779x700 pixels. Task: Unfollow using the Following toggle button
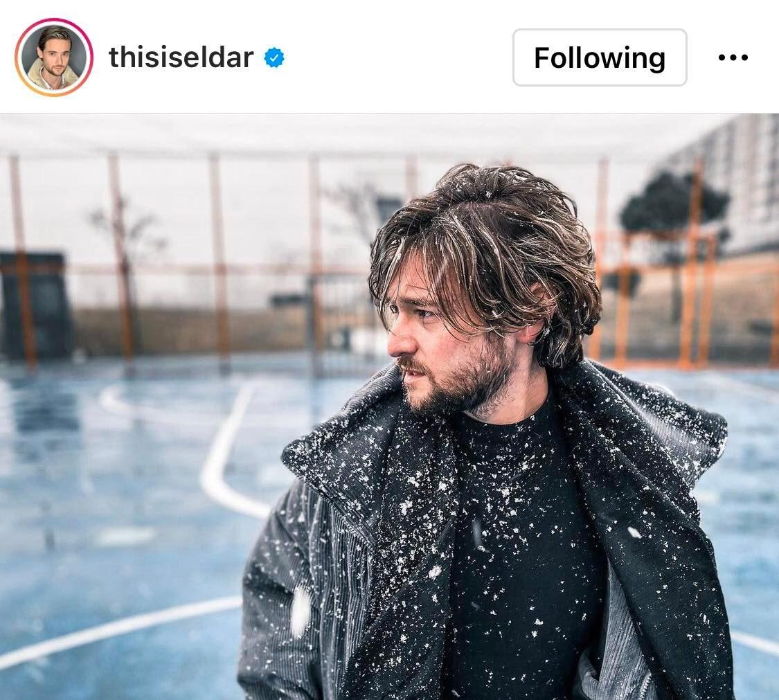(600, 57)
